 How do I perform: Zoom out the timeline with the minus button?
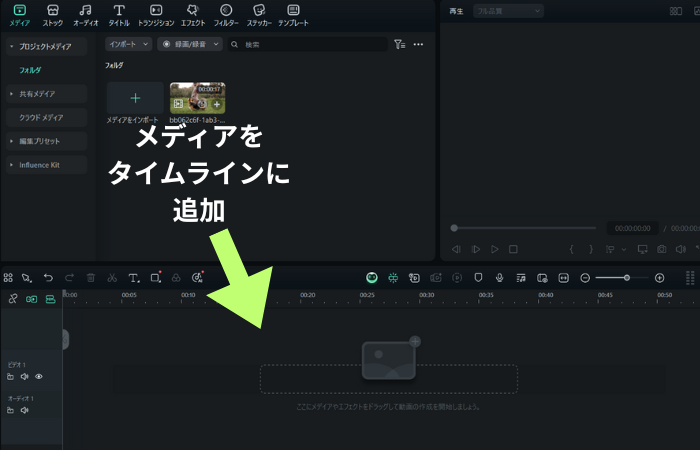coord(585,278)
